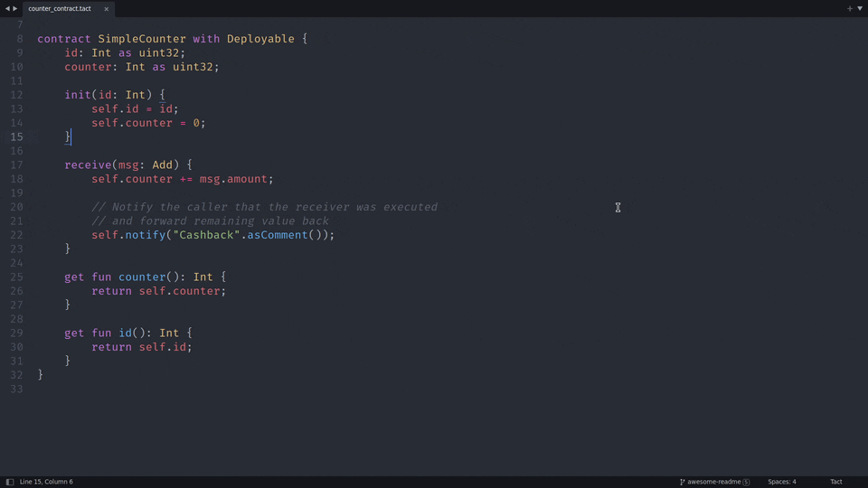The image size is (868, 488).
Task: Click the "Cashback" string literal
Action: click(x=206, y=235)
